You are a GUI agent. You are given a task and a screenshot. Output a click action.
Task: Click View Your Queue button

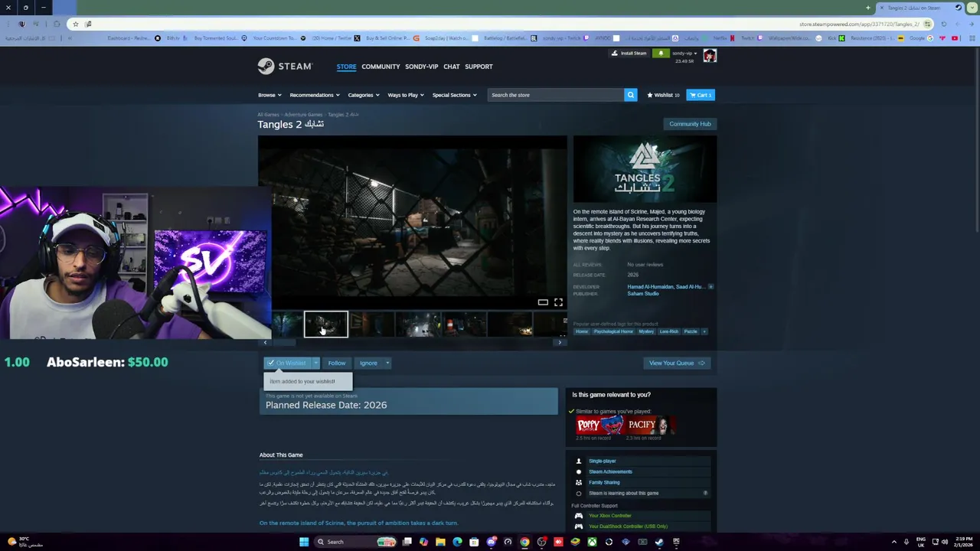(677, 363)
